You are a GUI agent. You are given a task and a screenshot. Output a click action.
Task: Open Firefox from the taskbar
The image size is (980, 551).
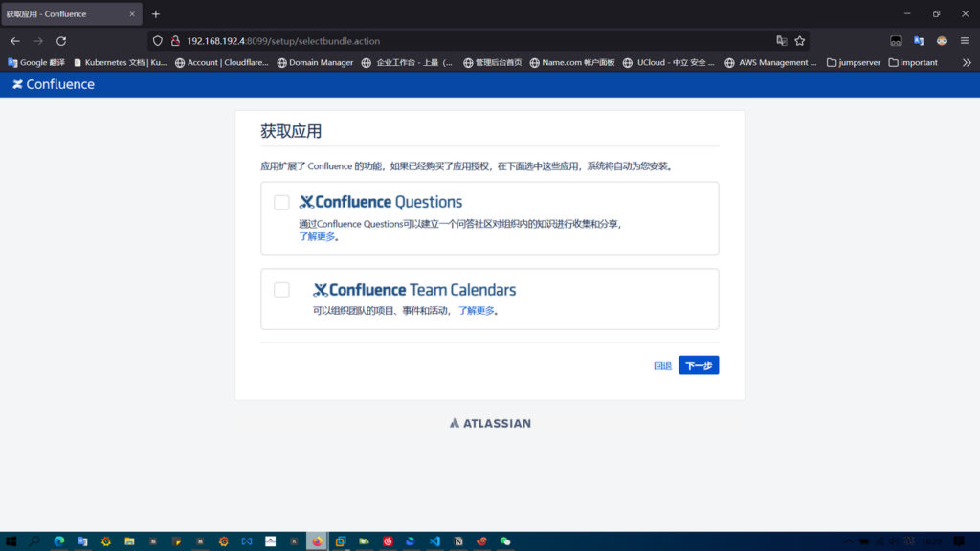(x=317, y=541)
